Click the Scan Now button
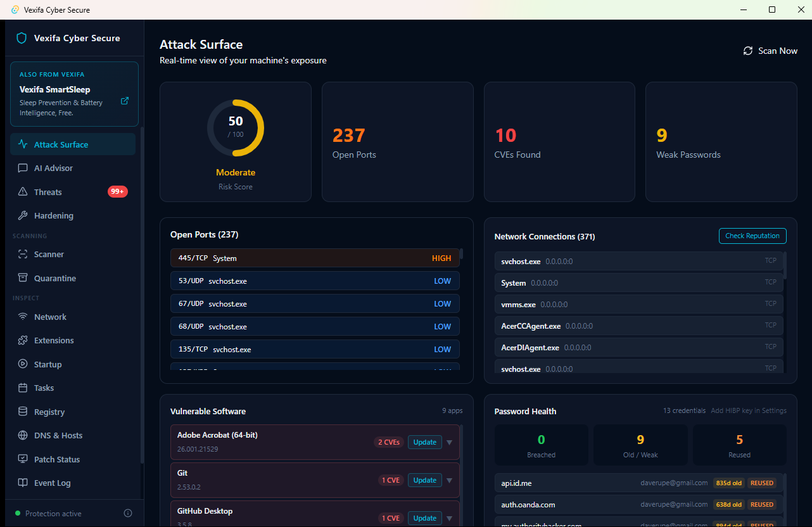This screenshot has height=527, width=812. (x=770, y=51)
